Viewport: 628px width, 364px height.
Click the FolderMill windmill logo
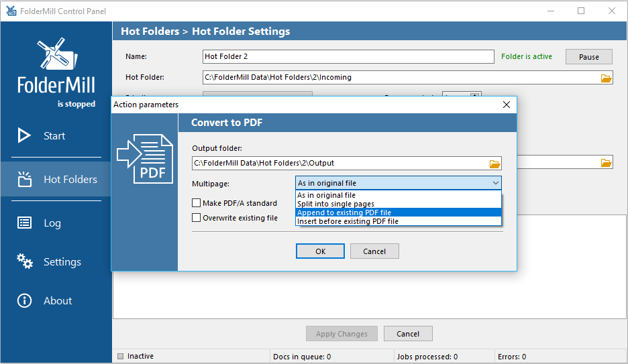pyautogui.click(x=56, y=55)
